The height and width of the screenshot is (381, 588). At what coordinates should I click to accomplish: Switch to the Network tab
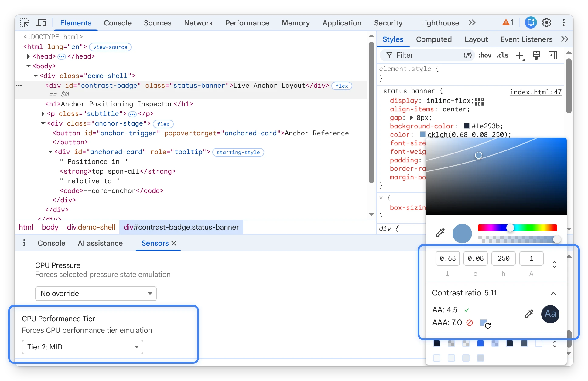pos(198,23)
